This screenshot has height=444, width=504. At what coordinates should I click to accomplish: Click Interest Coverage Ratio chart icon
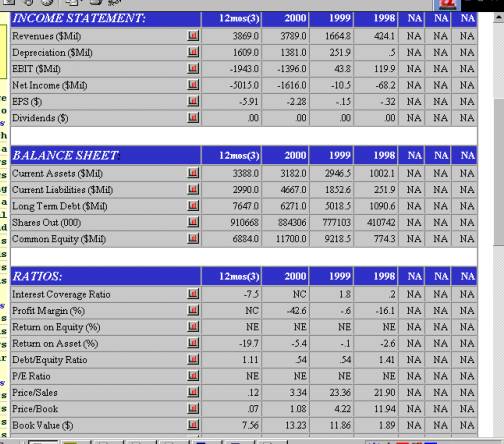[193, 294]
